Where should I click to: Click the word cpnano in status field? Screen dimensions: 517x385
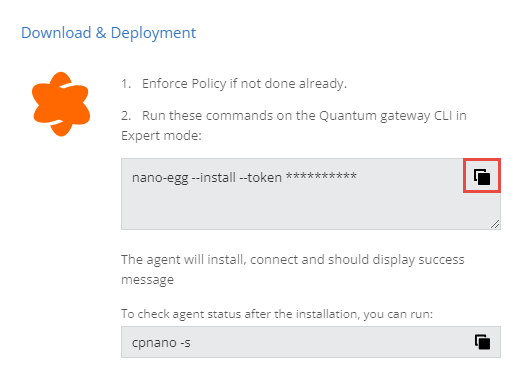coord(154,343)
